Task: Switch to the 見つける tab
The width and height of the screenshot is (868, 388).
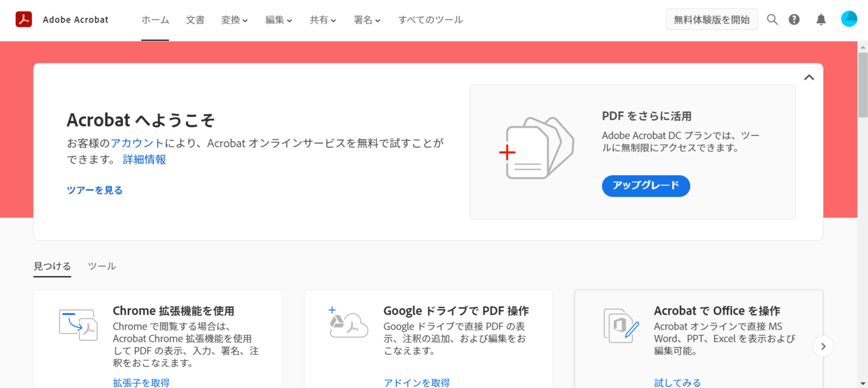Action: tap(52, 266)
